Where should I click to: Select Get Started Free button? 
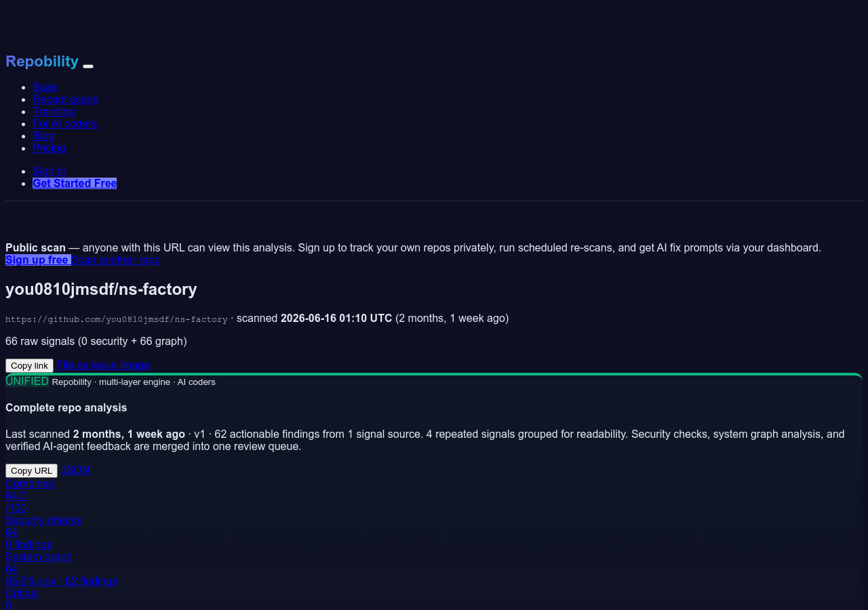point(75,183)
